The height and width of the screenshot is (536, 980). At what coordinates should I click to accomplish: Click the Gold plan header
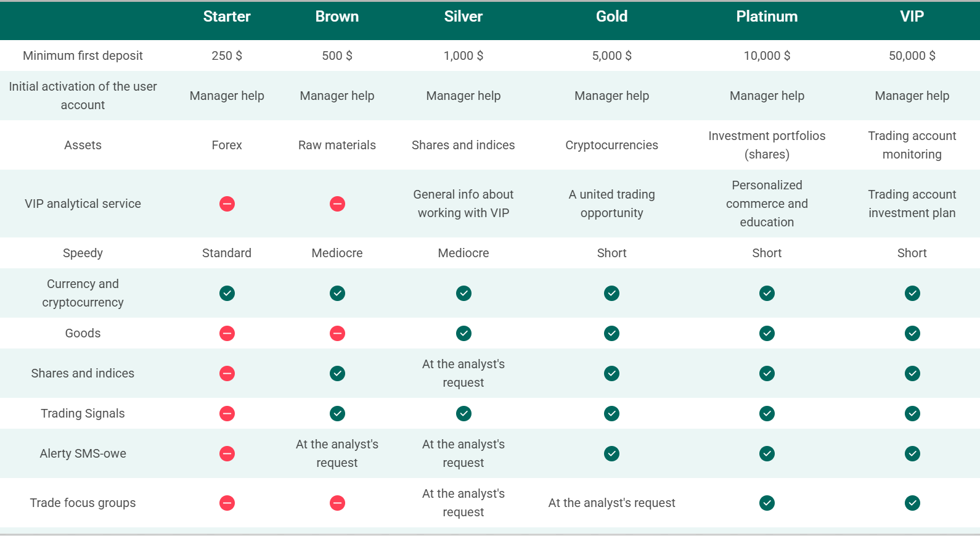click(x=611, y=17)
